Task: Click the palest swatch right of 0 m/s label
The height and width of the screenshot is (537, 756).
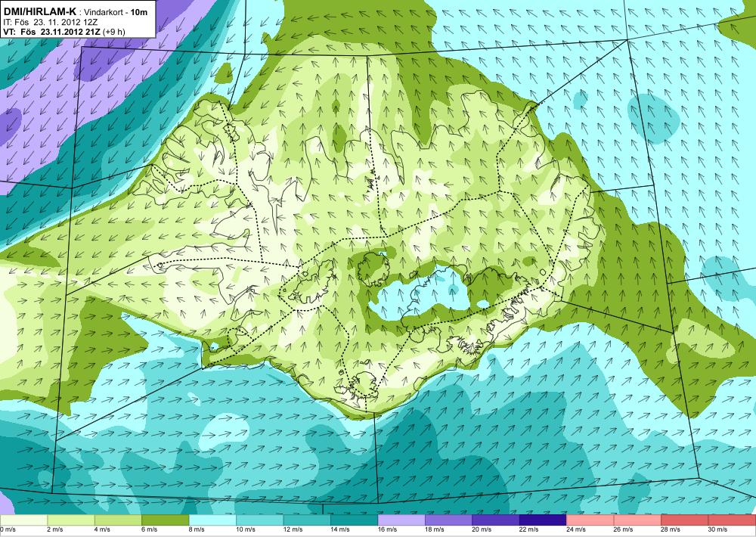Action: (x=23, y=520)
